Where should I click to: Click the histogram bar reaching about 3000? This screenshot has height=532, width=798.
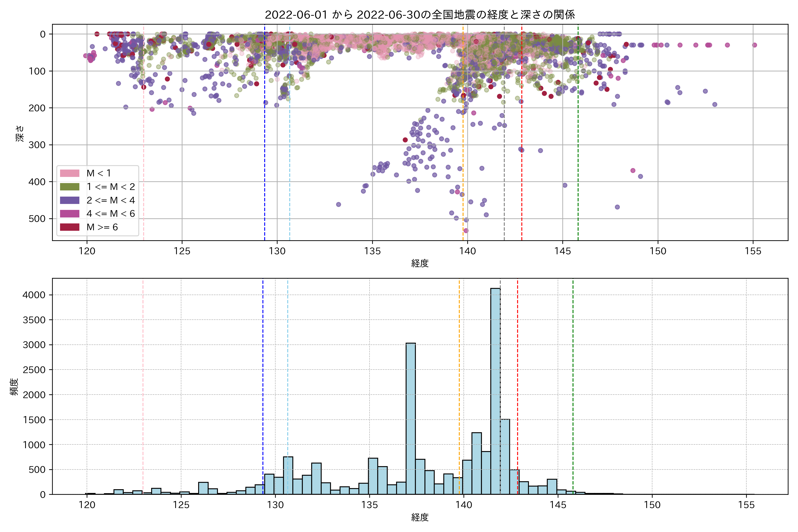pyautogui.click(x=411, y=419)
